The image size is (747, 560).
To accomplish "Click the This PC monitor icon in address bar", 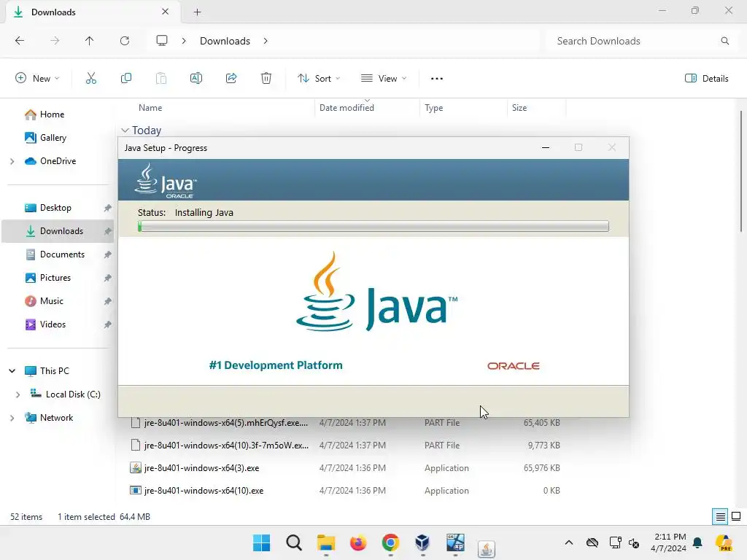I will (x=162, y=41).
